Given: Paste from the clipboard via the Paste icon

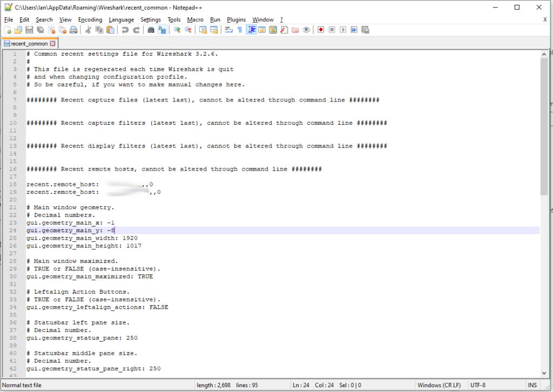Looking at the screenshot, I should pos(110,30).
